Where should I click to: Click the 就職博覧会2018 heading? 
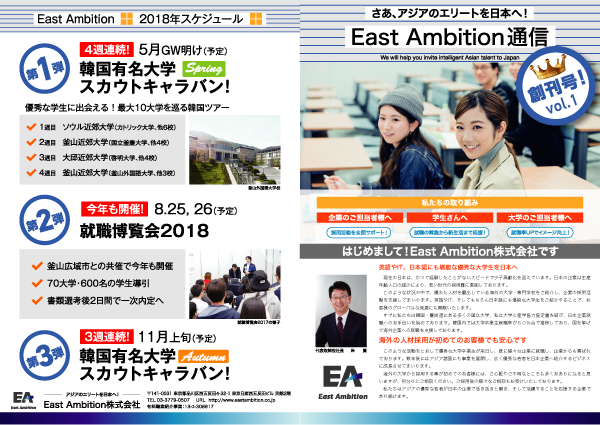coord(144,231)
